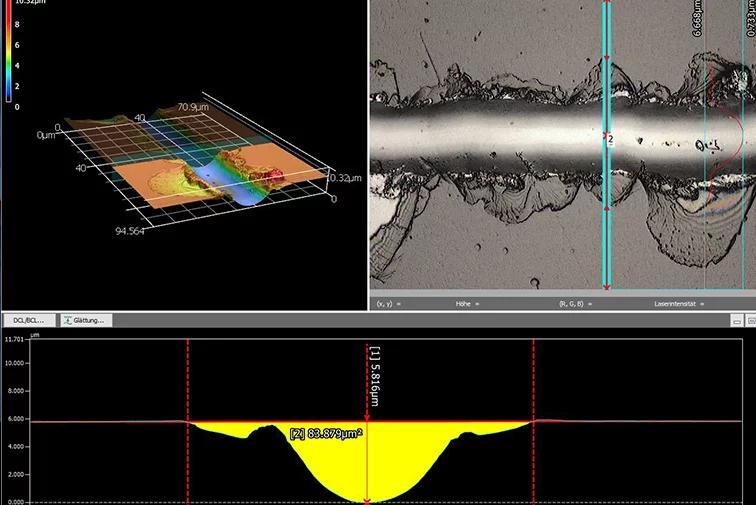This screenshot has width=756, height=505.
Task: Click the 6.668µm measurement label
Action: click(x=697, y=20)
